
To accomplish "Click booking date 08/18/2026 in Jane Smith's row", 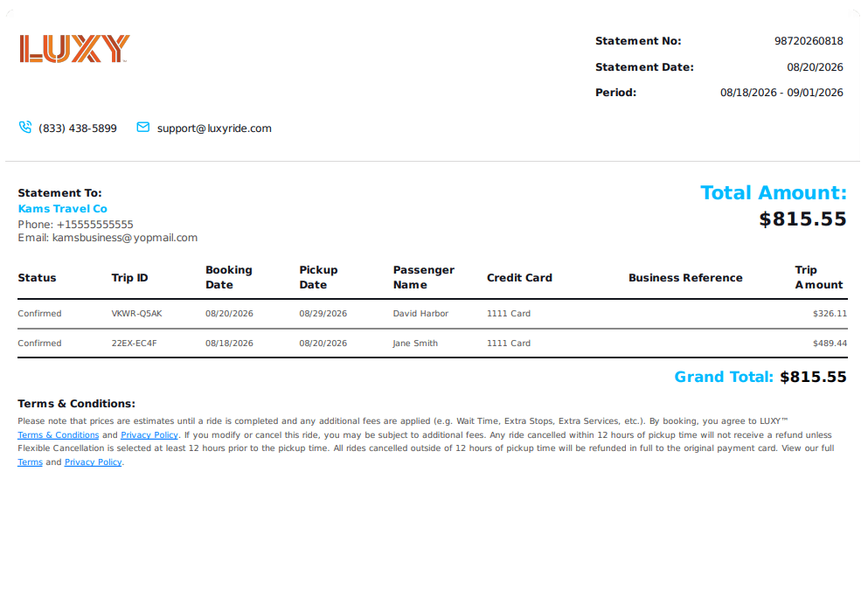I will pyautogui.click(x=229, y=344).
